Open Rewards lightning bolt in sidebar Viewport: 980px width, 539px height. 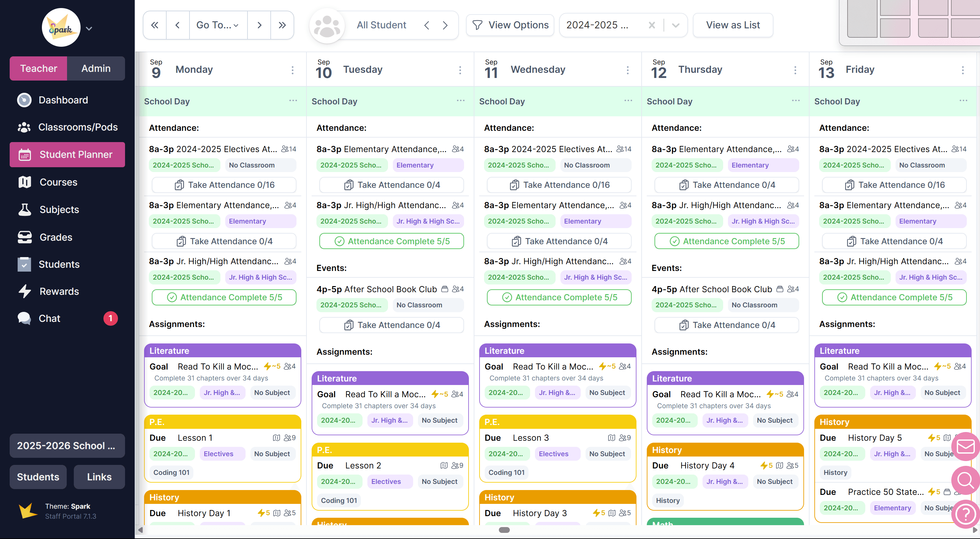click(x=24, y=291)
